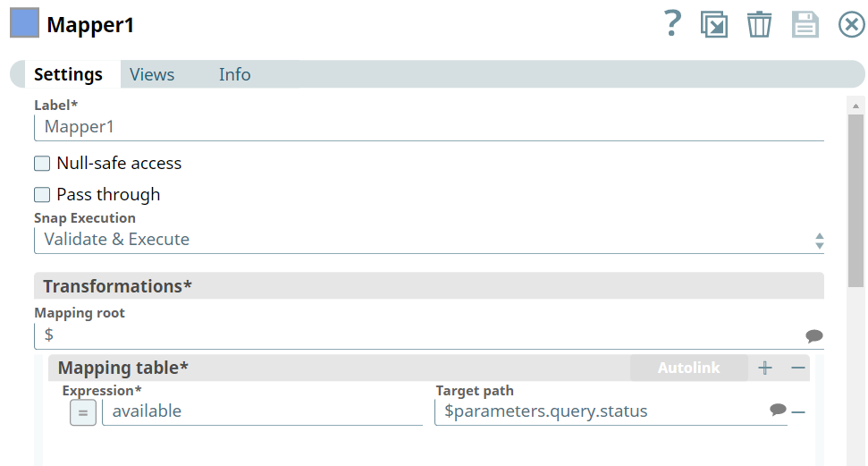
Task: Enable Pass through checkbox
Action: click(42, 195)
